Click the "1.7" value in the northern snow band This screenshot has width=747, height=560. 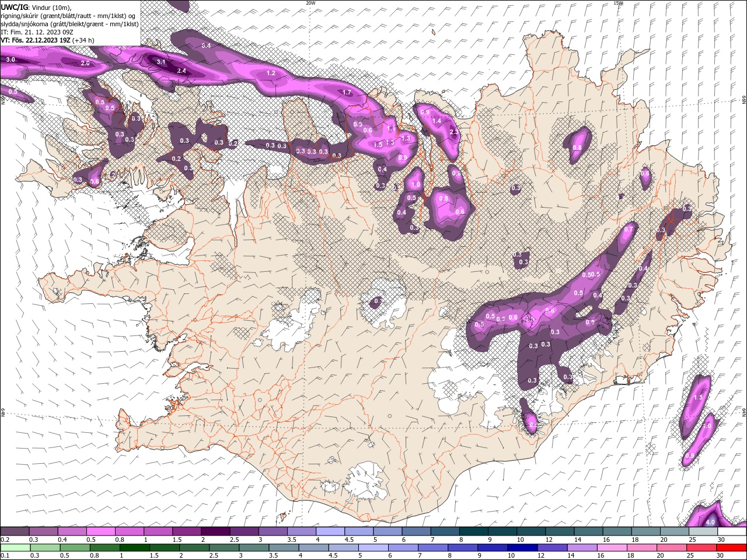click(347, 93)
